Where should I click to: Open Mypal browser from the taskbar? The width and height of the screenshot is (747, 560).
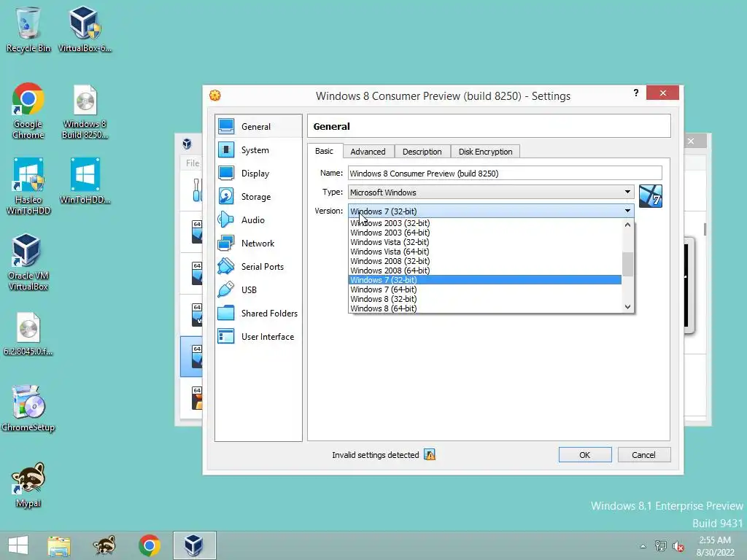pyautogui.click(x=104, y=545)
